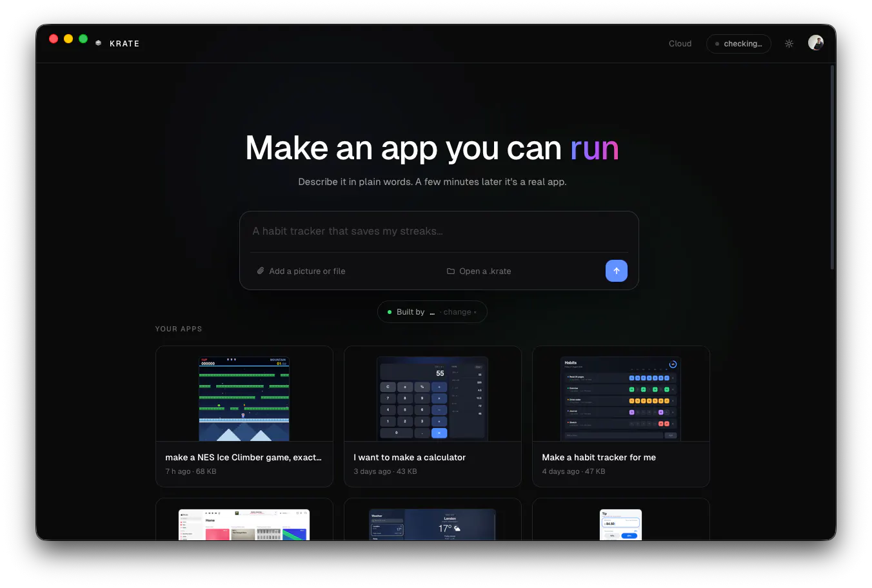Click the vertical scrollbar on the right
Screen dimensions: 872x588
832,168
